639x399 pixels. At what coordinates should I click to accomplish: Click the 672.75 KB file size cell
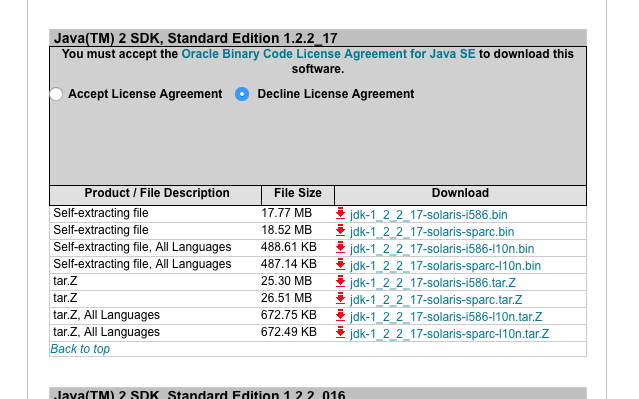click(x=289, y=315)
